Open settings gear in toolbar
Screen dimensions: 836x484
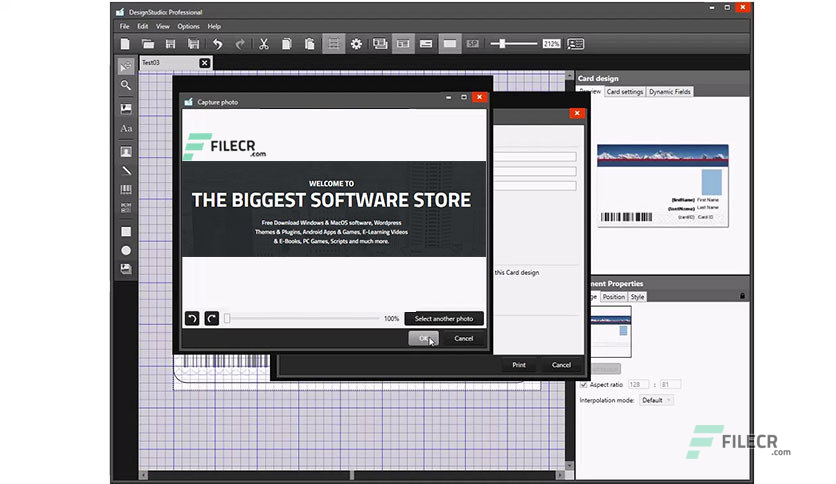point(356,44)
